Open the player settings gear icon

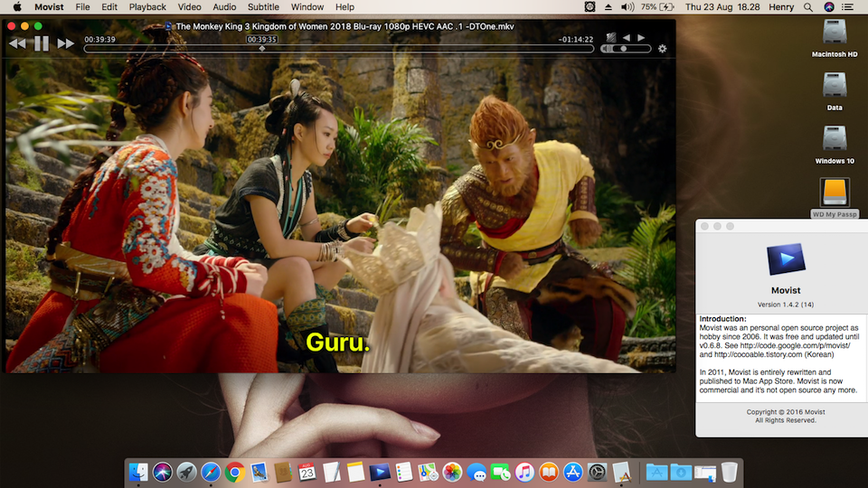[662, 49]
